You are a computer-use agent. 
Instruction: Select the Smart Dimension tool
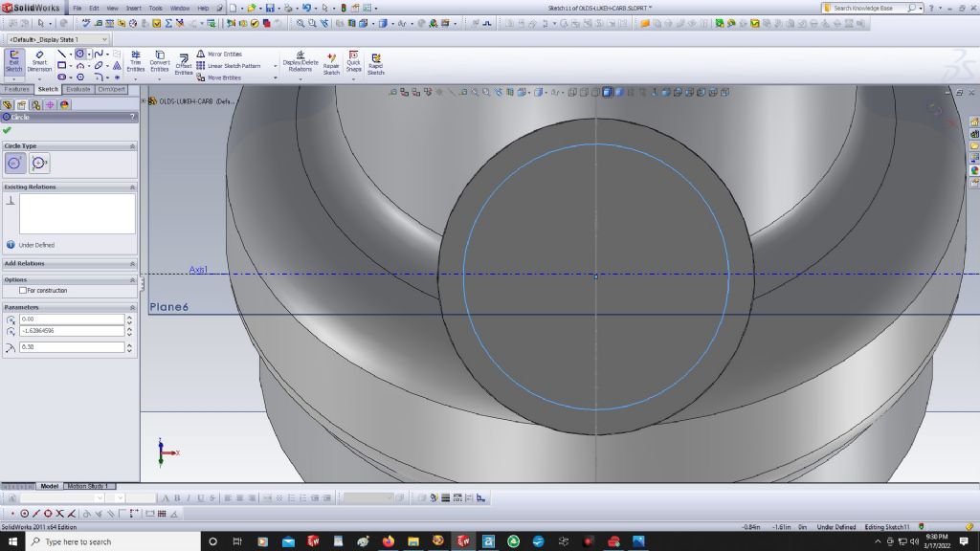[x=39, y=62]
